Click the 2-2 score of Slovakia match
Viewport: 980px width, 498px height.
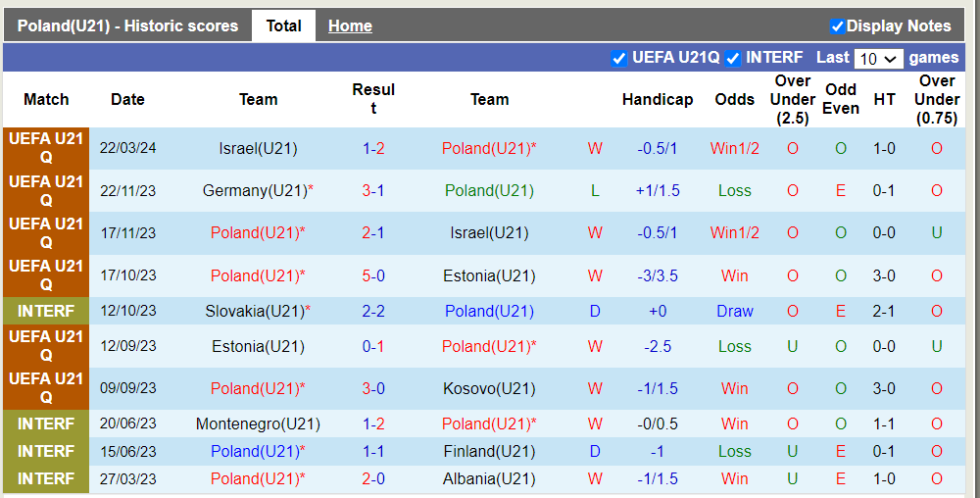[x=373, y=311]
